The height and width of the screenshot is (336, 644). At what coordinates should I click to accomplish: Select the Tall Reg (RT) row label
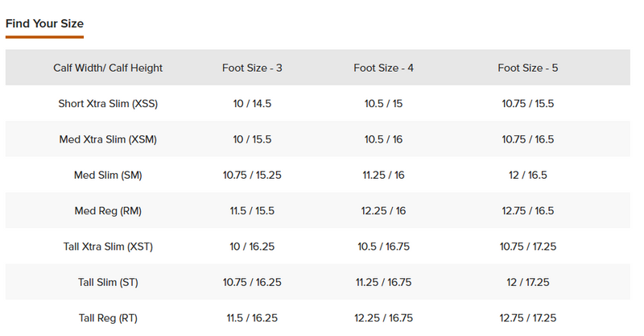[x=108, y=318]
